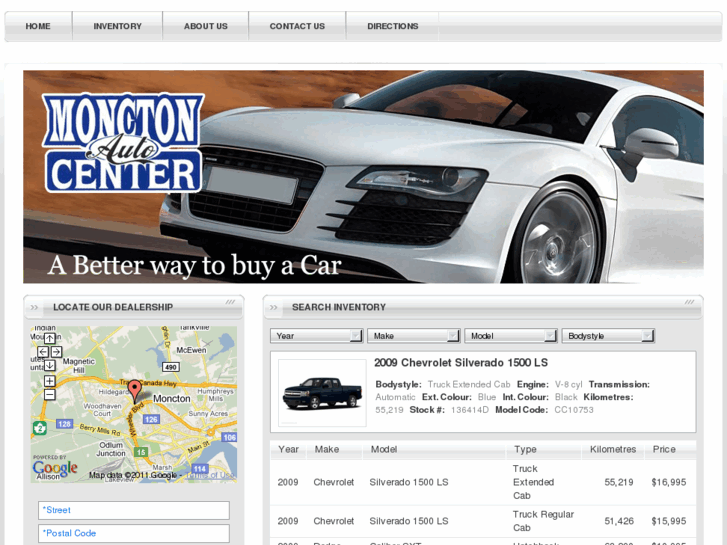Viewport: 727px width, 545px height.
Task: Click the hero banner car image
Action: coord(364,177)
